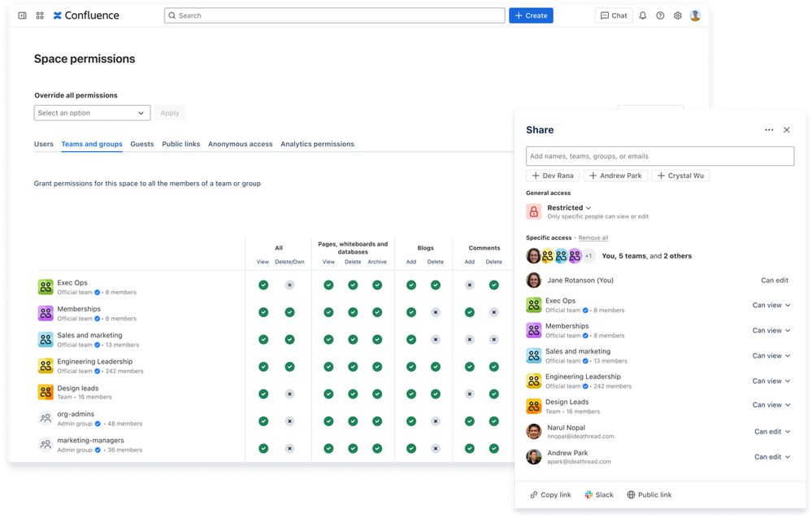Click the red Restricted lock icon
Viewport: 812px width, 518px height.
point(534,211)
